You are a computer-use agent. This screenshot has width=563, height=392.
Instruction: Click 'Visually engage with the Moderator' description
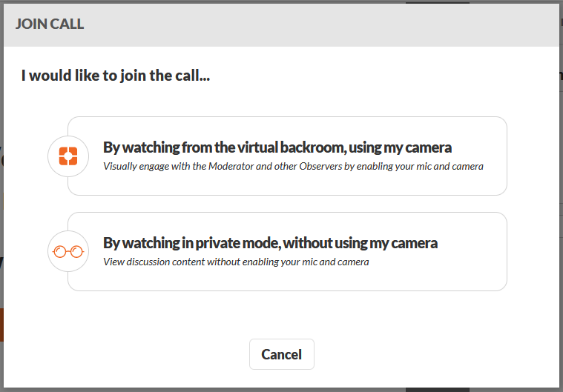pyautogui.click(x=293, y=167)
